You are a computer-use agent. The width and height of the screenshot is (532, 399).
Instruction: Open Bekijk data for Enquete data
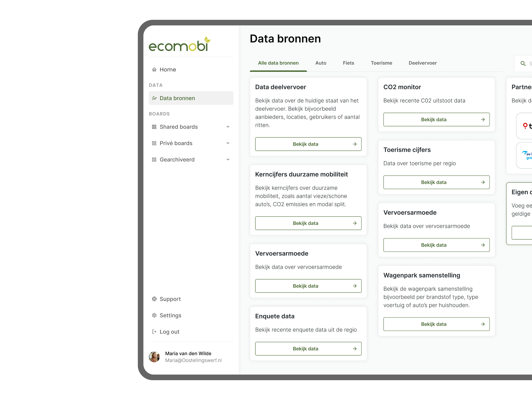click(x=308, y=348)
